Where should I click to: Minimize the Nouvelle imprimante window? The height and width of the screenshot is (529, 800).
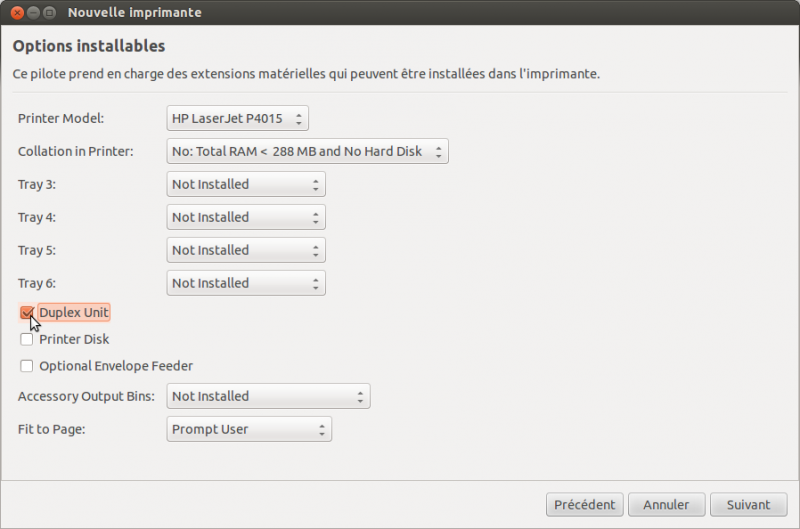tap(33, 12)
